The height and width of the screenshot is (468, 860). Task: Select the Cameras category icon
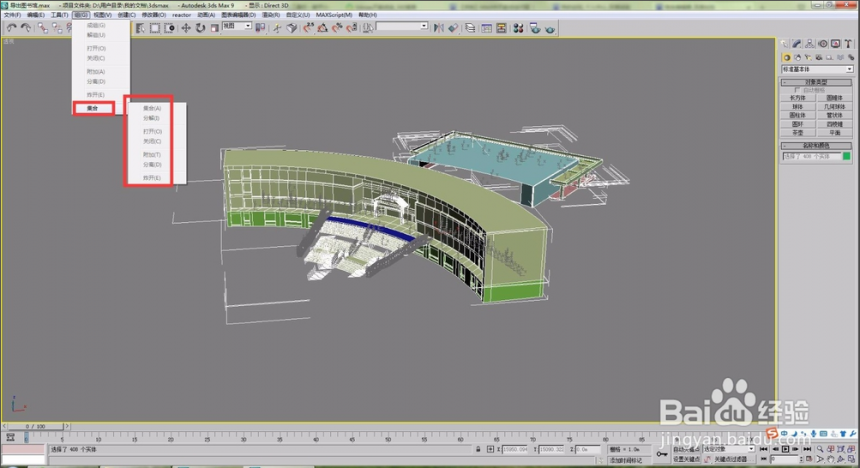pyautogui.click(x=819, y=57)
